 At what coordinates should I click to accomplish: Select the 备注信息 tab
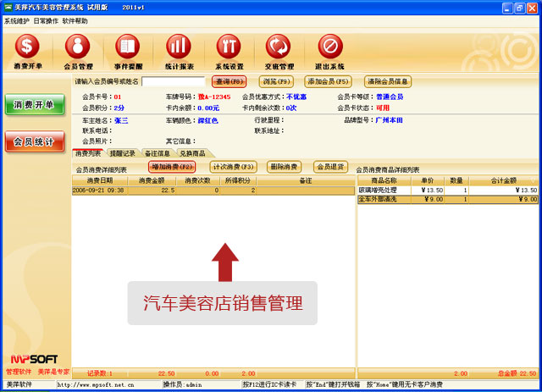tap(157, 153)
